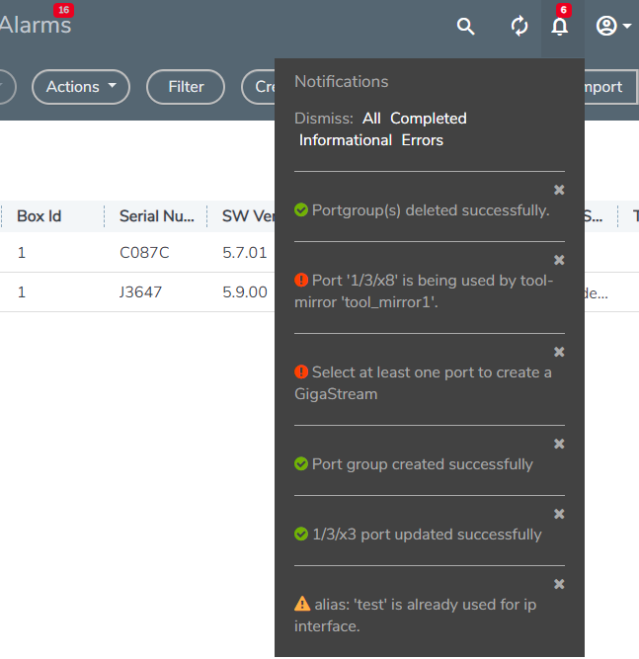This screenshot has width=639, height=659.
Task: Click the Filter button
Action: tap(186, 87)
